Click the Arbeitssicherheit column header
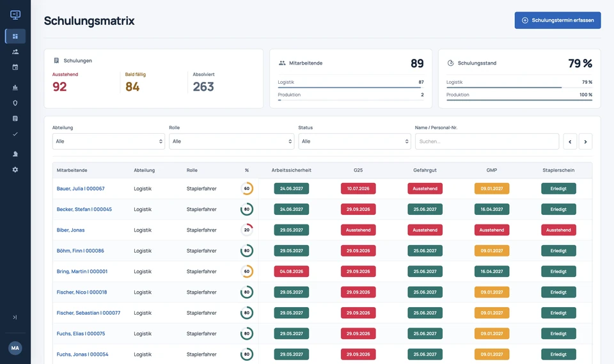Screen dimensions: 614x364 [x=292, y=170]
